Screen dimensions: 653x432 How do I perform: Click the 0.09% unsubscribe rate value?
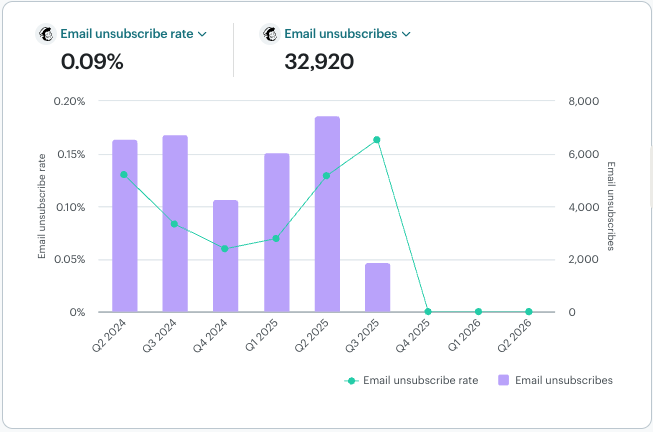(92, 62)
